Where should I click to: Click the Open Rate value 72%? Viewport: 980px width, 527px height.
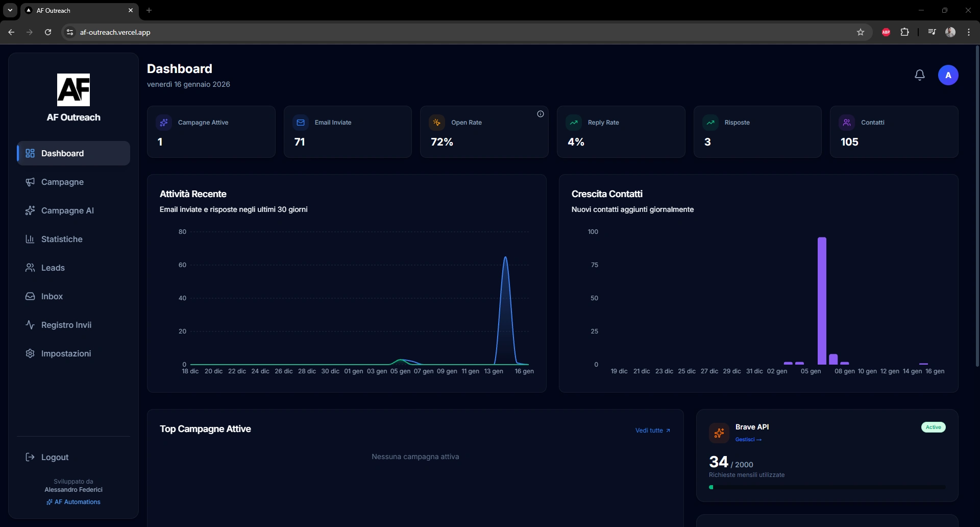[442, 142]
